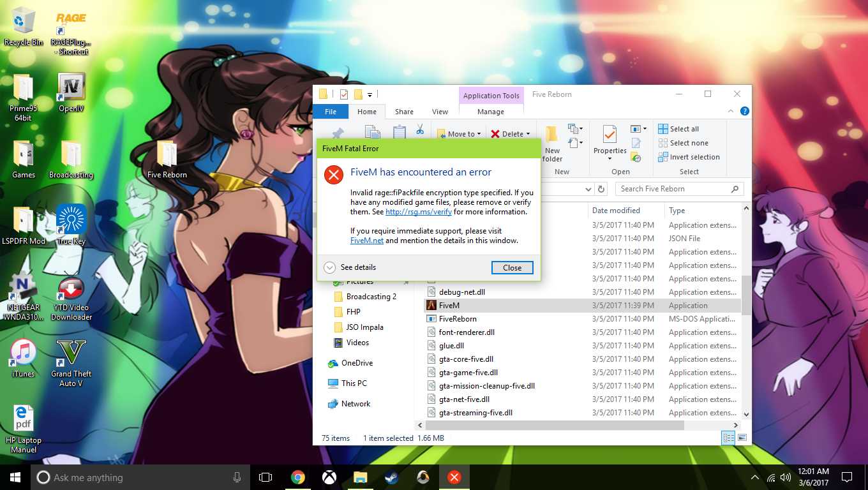Click the Properties checkmark icon

pos(610,135)
